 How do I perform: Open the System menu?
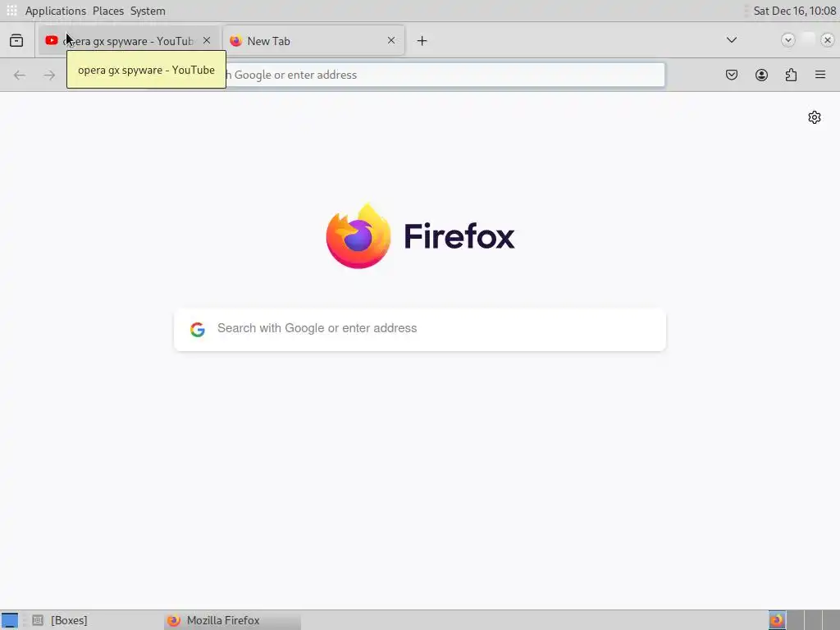click(148, 11)
